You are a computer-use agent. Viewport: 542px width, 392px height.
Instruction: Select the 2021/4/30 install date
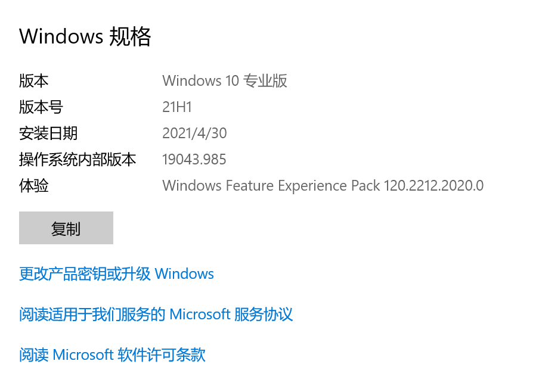coord(194,133)
